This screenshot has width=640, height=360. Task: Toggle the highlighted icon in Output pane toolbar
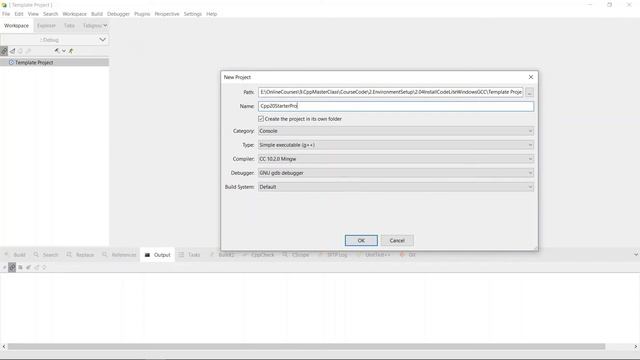click(x=12, y=267)
